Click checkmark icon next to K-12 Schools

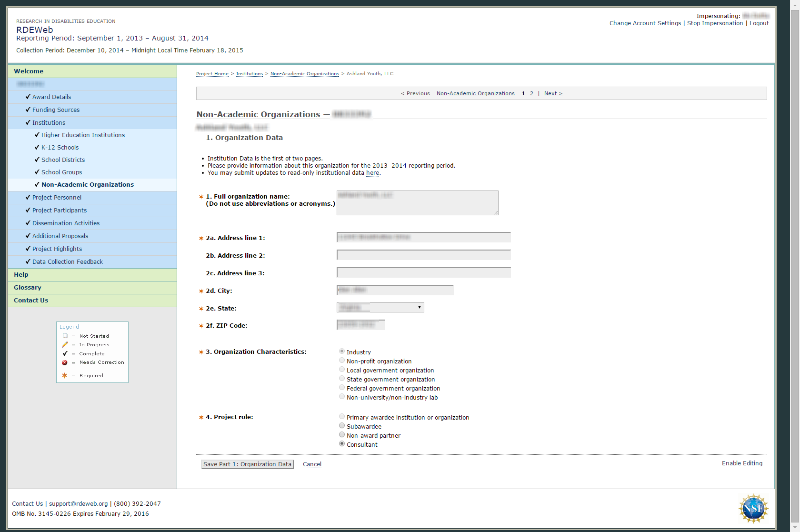click(x=37, y=148)
